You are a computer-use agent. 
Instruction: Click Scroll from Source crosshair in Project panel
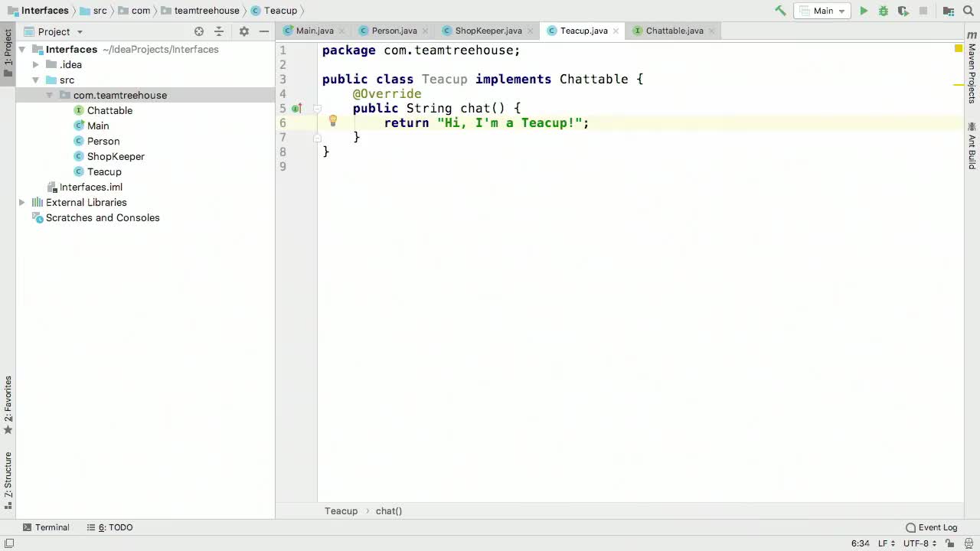click(198, 31)
